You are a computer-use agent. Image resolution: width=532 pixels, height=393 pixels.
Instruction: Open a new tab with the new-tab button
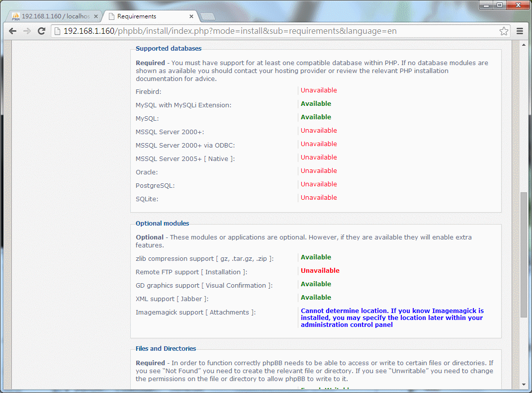(x=208, y=16)
